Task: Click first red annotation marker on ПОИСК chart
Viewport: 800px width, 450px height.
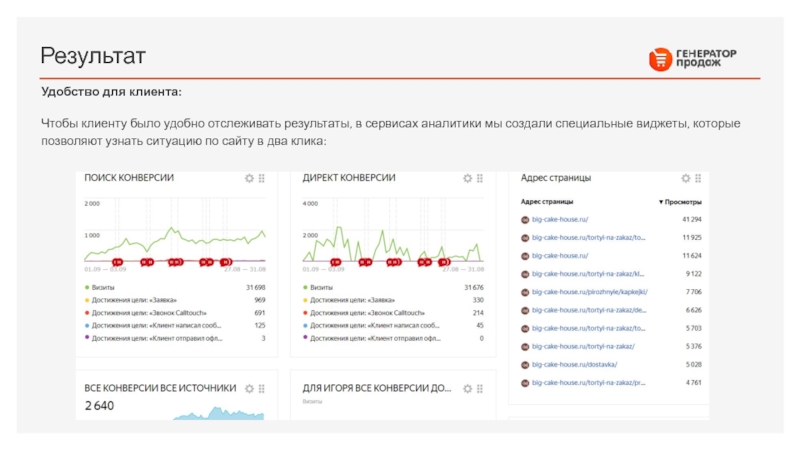Action: coord(118,262)
